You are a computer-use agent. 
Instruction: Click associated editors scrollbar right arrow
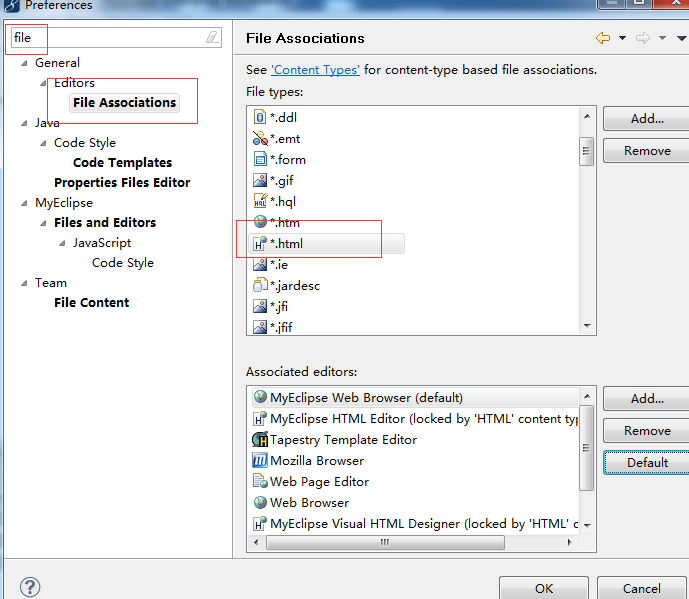pyautogui.click(x=569, y=542)
